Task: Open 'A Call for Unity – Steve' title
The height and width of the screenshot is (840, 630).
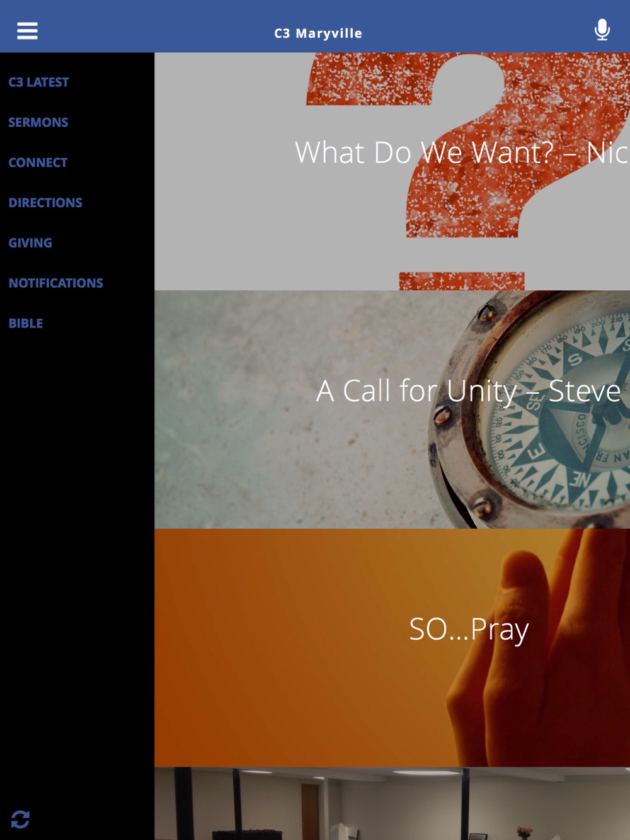Action: point(469,391)
